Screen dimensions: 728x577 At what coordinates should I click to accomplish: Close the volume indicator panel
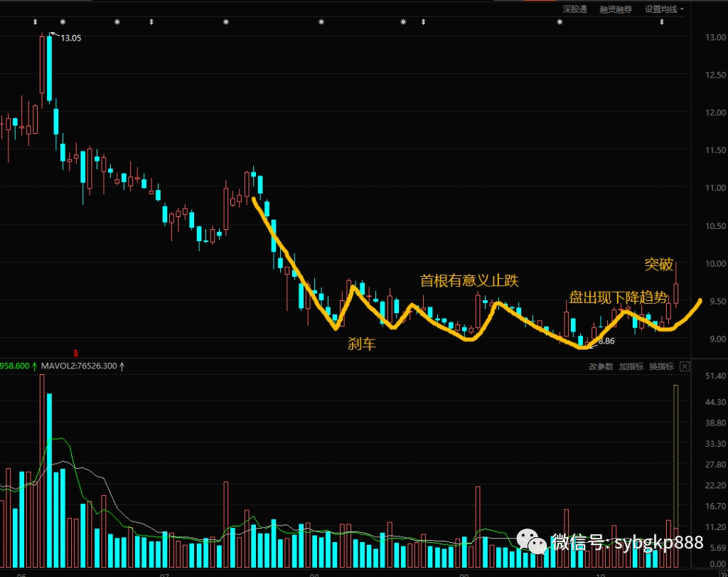pyautogui.click(x=685, y=366)
